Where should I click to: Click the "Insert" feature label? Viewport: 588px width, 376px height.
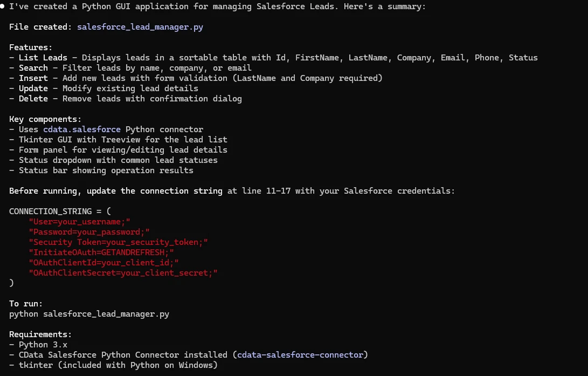[33, 78]
